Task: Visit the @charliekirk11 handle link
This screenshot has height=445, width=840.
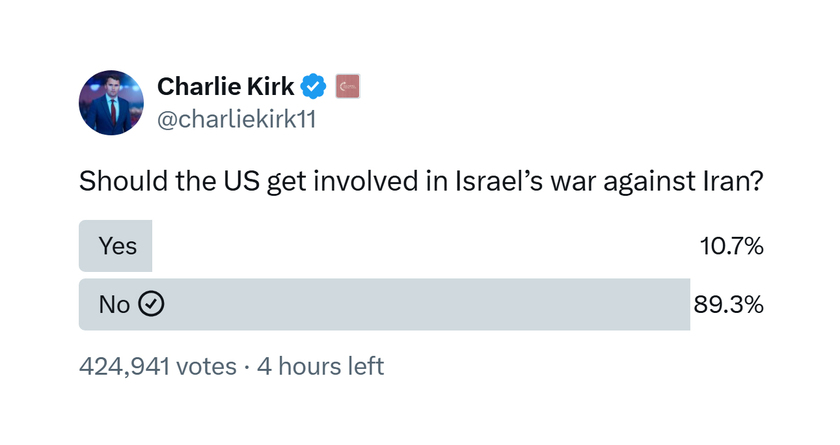Action: (236, 119)
